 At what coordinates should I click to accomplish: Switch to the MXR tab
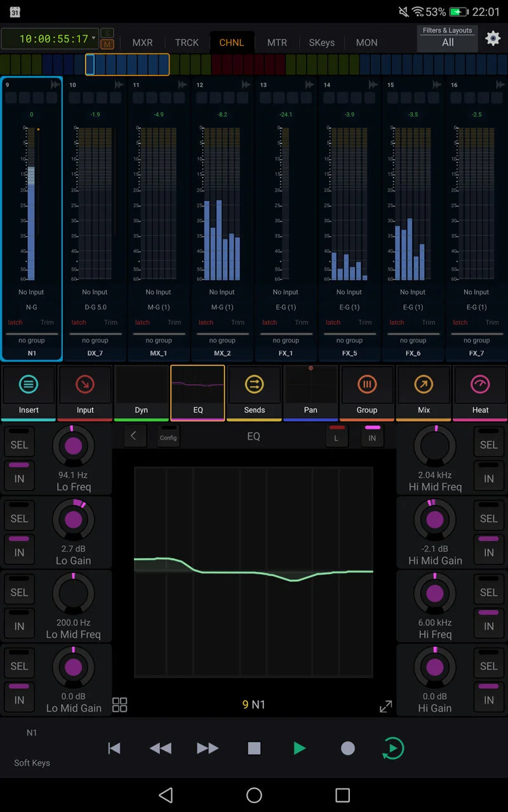[x=142, y=43]
